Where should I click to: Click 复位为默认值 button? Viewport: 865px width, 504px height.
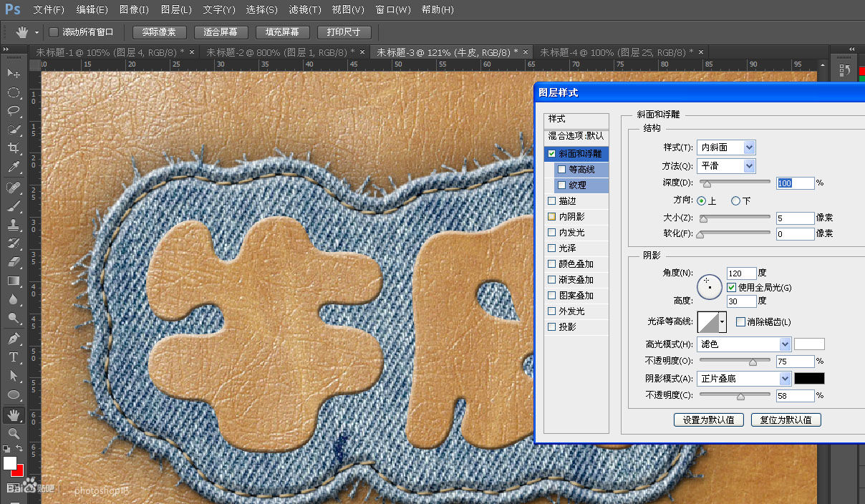(786, 420)
